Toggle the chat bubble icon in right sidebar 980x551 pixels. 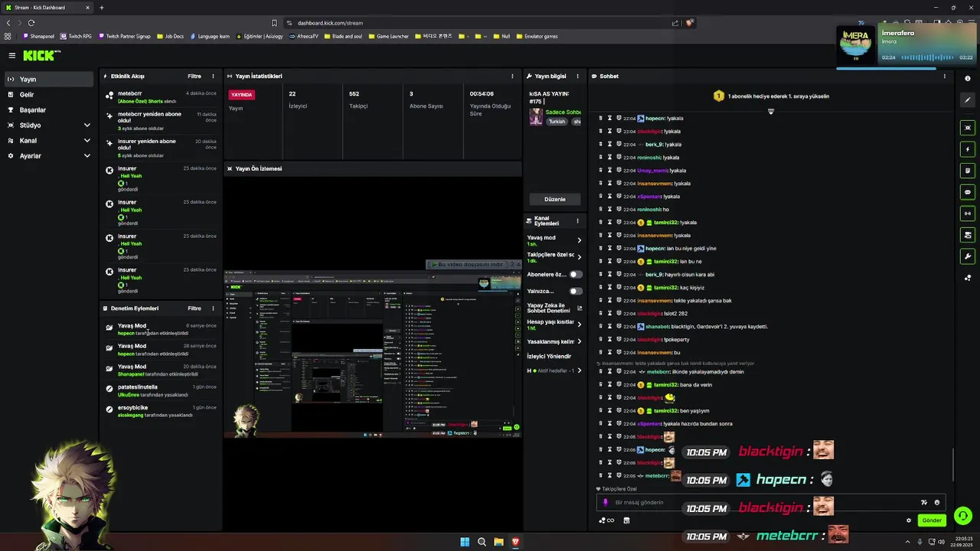968,192
